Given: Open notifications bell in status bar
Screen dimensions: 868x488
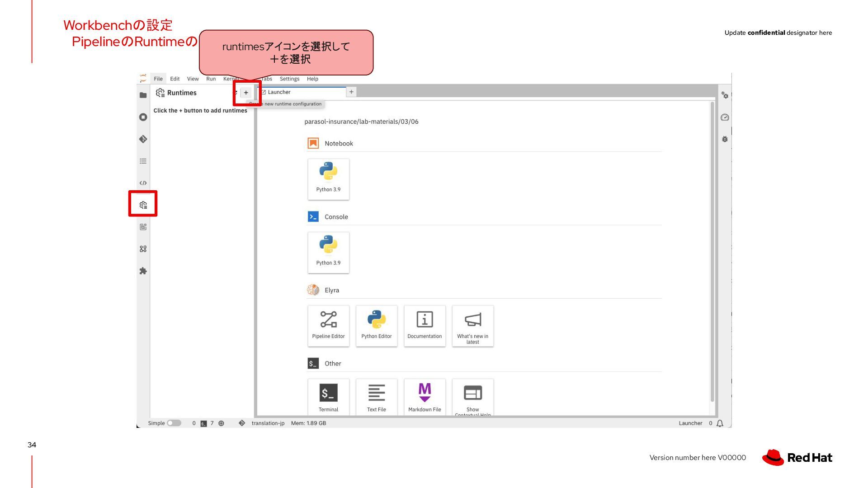Looking at the screenshot, I should [720, 423].
